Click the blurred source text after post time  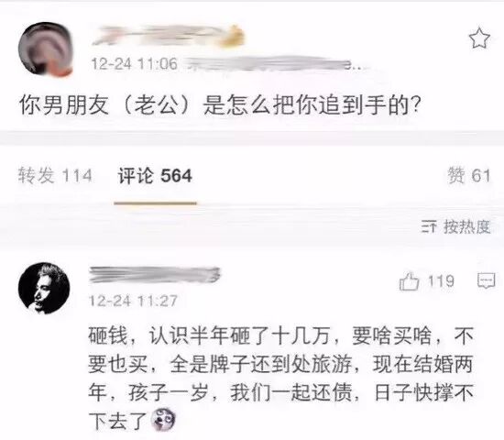point(278,64)
